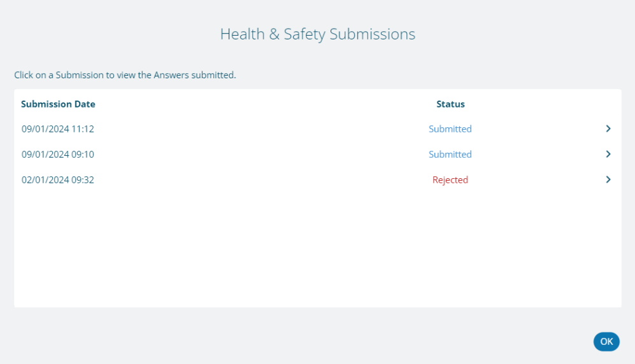The width and height of the screenshot is (635, 364).
Task: Open the 09/01/2024 09:10 submission arrow
Action: 608,154
